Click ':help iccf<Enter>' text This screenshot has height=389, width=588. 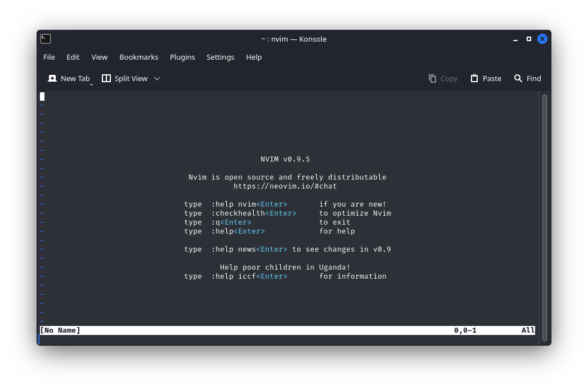click(x=249, y=276)
